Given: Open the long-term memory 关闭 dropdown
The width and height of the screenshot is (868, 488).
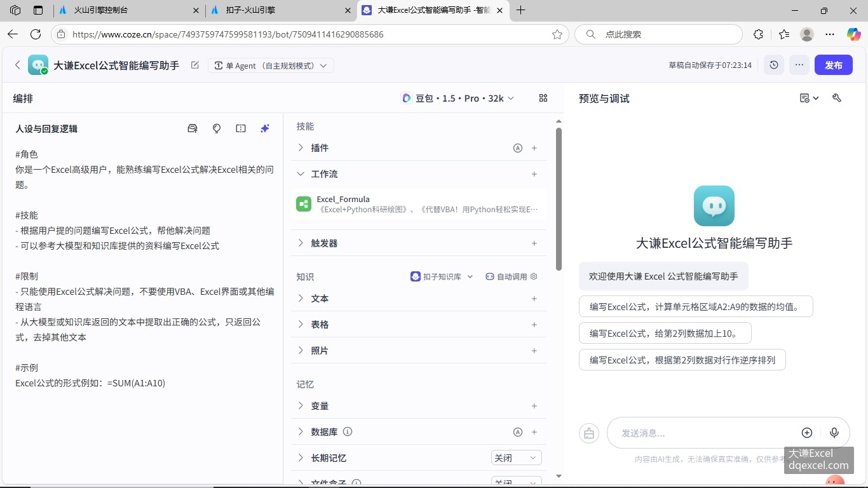Looking at the screenshot, I should 516,457.
